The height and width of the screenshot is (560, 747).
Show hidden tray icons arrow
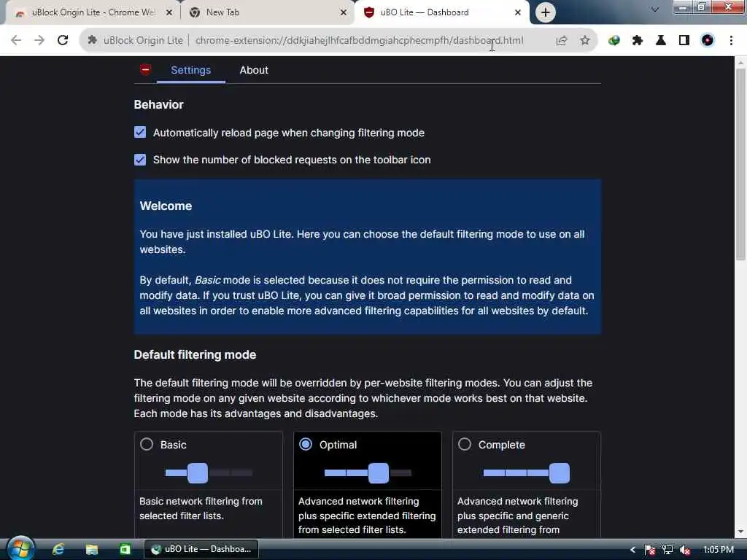(x=632, y=550)
